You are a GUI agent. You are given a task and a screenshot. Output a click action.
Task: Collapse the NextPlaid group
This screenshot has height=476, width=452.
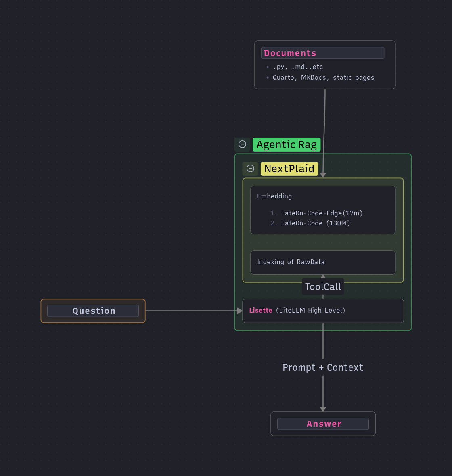[250, 169]
